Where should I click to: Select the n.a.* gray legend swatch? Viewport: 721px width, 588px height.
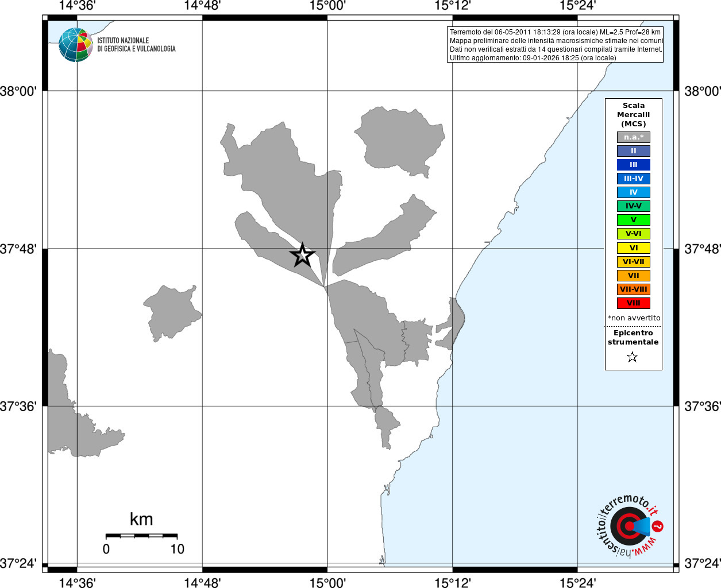click(634, 137)
